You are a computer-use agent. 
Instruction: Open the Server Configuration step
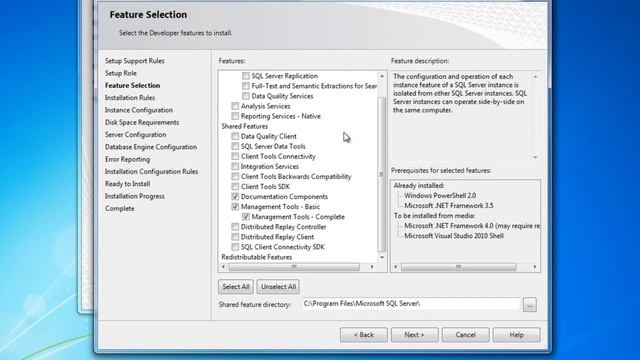pyautogui.click(x=136, y=134)
